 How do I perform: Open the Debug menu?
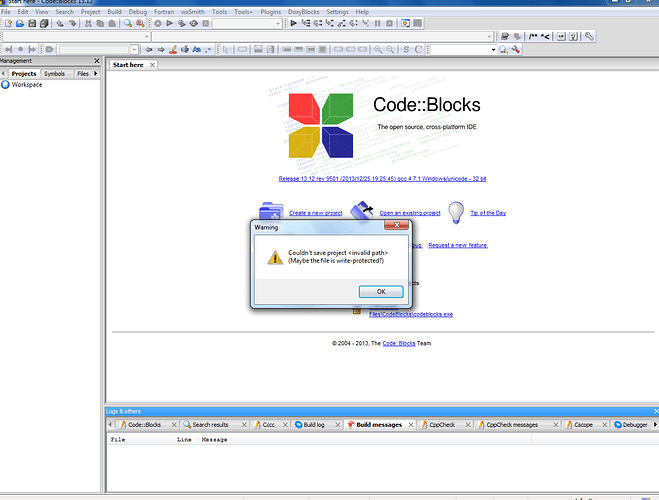pos(138,12)
